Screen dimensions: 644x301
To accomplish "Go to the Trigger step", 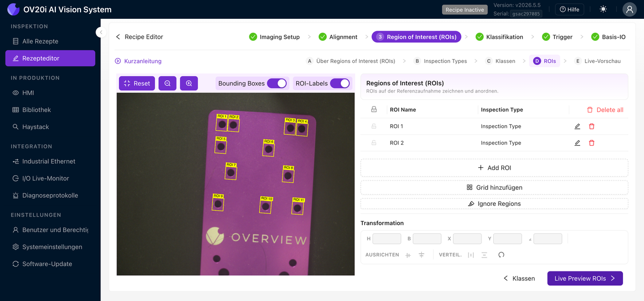I will 557,37.
